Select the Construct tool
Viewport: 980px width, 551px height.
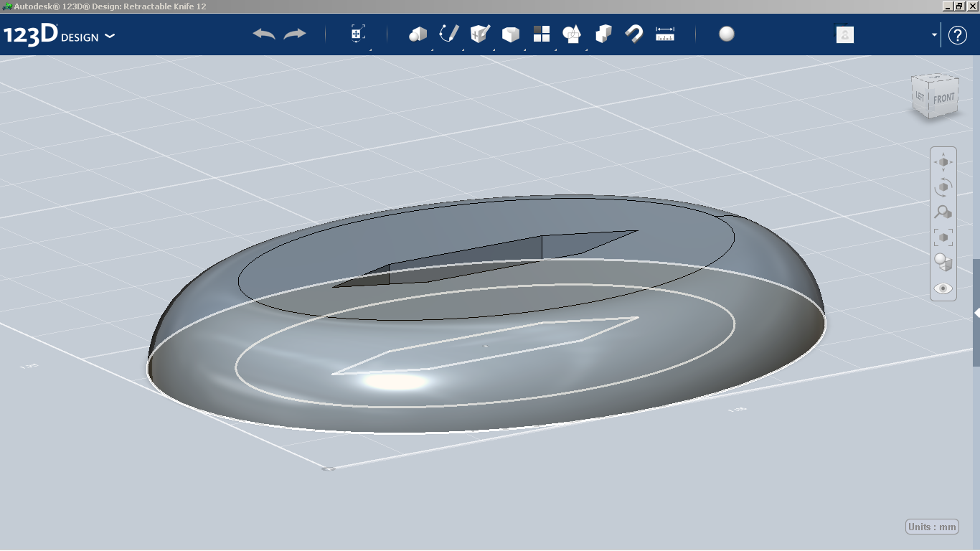point(479,33)
